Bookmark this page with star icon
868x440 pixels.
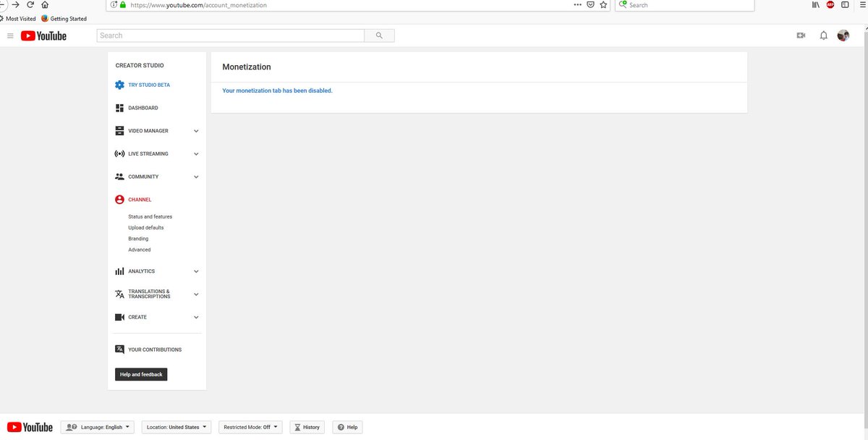pyautogui.click(x=603, y=4)
